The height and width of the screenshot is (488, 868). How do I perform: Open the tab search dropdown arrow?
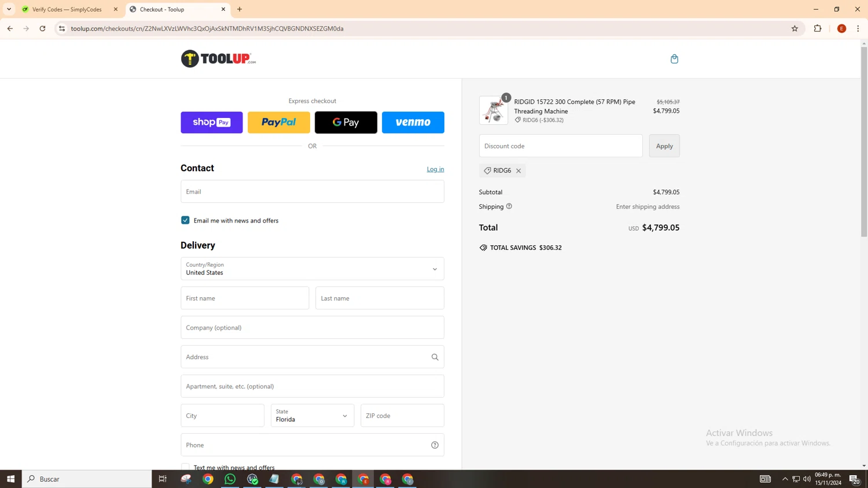(9, 9)
